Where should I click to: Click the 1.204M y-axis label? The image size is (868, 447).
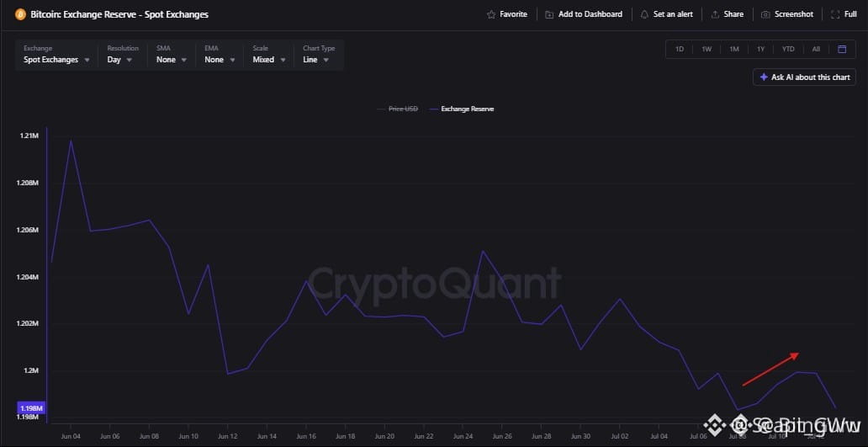pos(29,277)
